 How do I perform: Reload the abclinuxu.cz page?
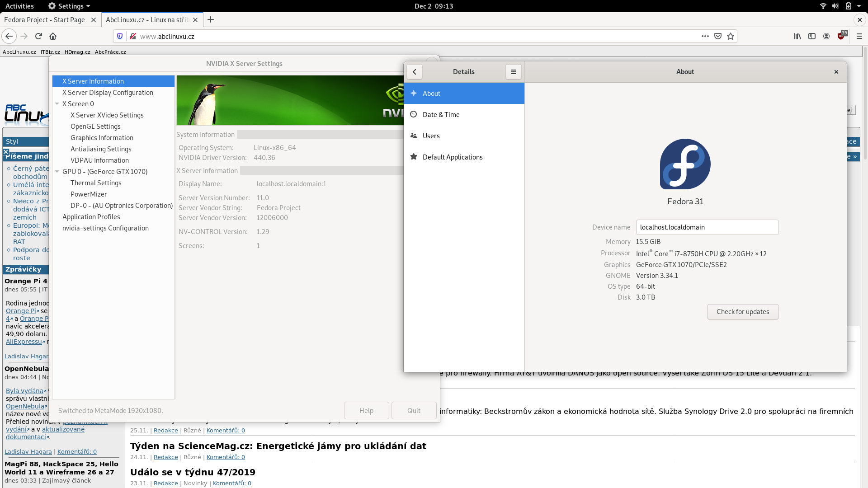click(x=39, y=36)
